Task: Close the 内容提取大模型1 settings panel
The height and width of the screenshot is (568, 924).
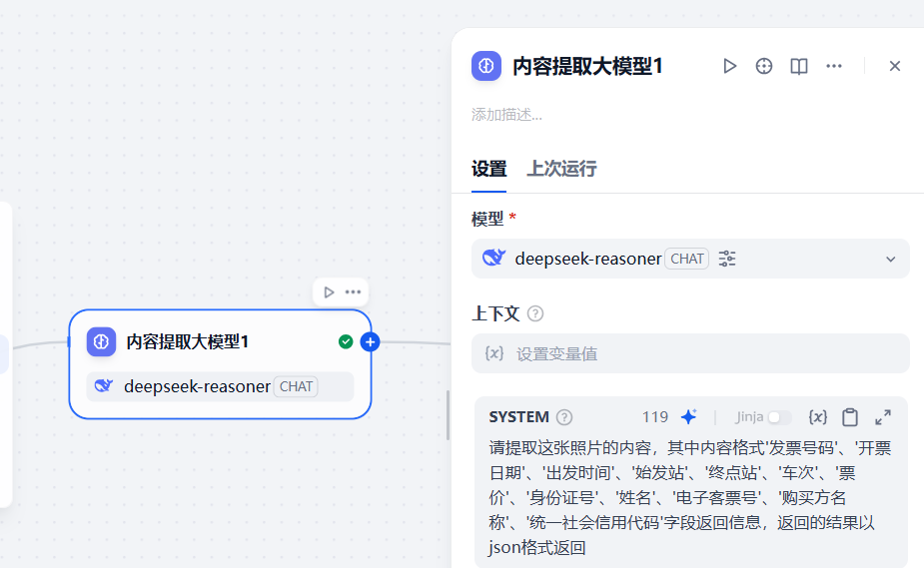Action: (x=895, y=66)
